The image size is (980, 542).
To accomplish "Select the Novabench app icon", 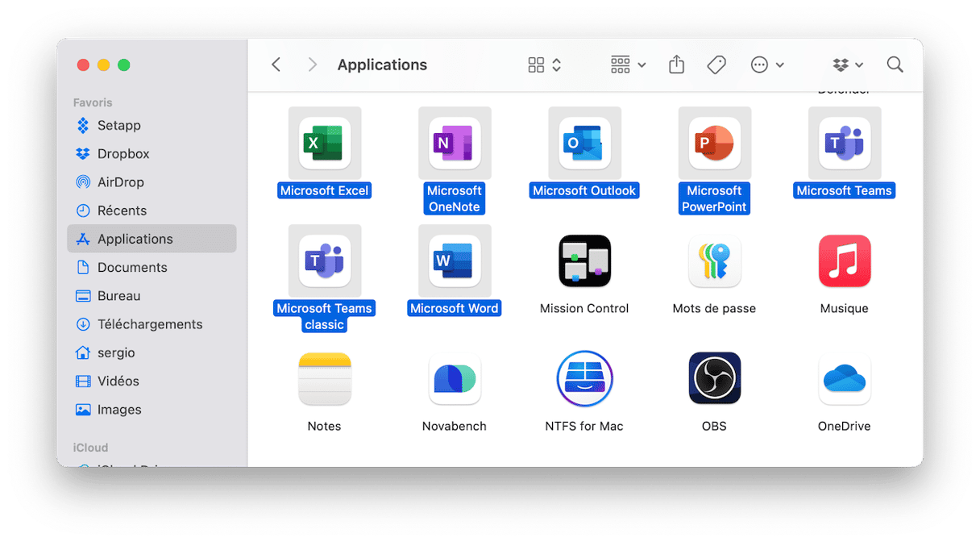I will 455,379.
